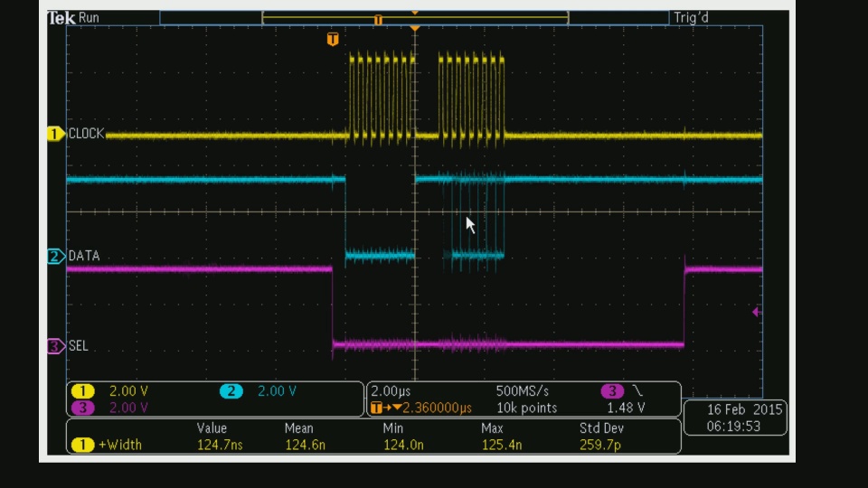Click the magenta channel 3 badge in scale readout
The image size is (868, 488).
pos(83,408)
